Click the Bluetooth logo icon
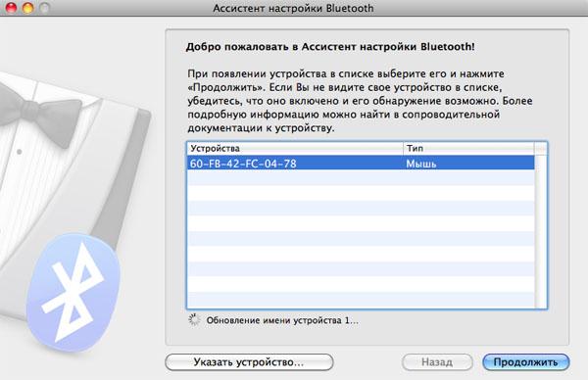The height and width of the screenshot is (380, 588). [73, 292]
